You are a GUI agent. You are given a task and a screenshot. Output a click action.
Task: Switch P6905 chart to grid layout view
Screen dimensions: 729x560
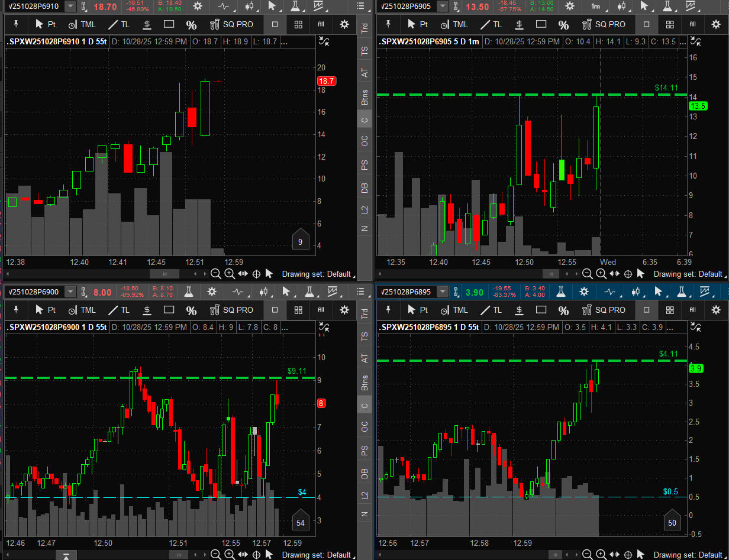670,25
